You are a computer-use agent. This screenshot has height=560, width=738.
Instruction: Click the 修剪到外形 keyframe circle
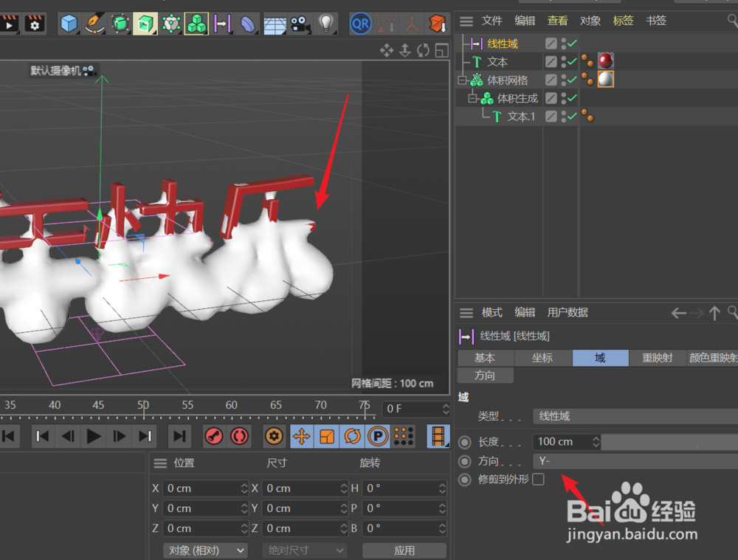(x=465, y=480)
